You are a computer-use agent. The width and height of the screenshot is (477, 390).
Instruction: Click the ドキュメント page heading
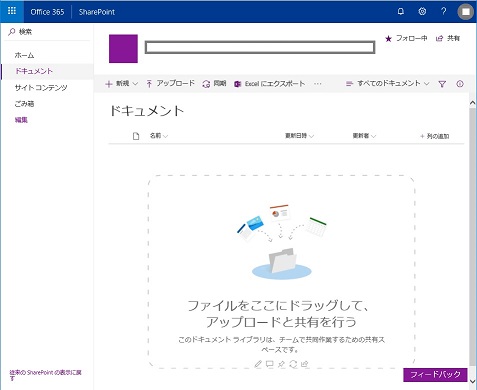click(x=147, y=111)
